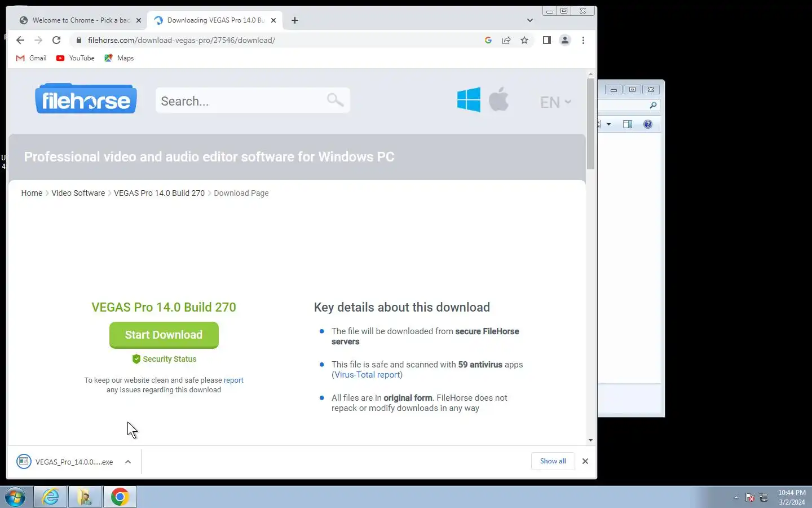Close the Welcome to Chrome tab

[x=139, y=20]
